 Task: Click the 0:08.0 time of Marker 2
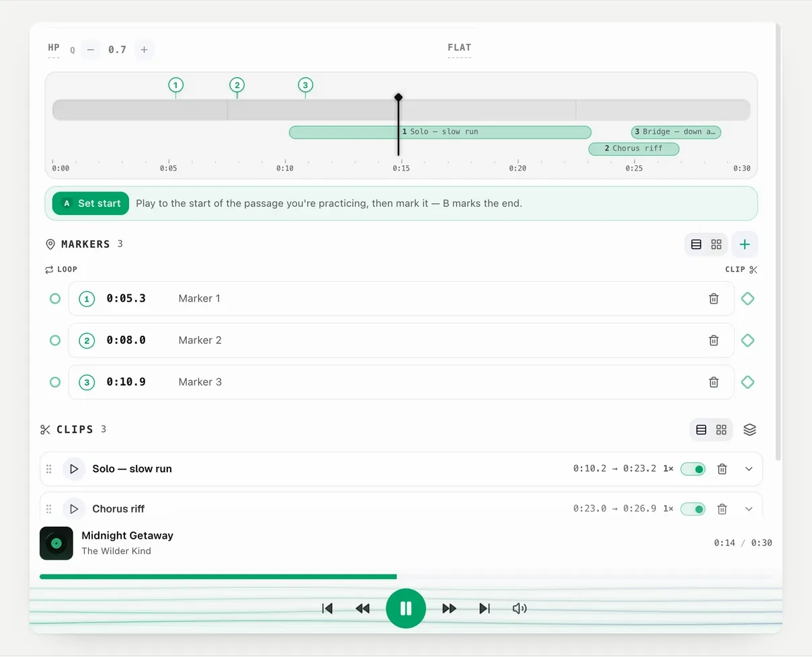(126, 341)
